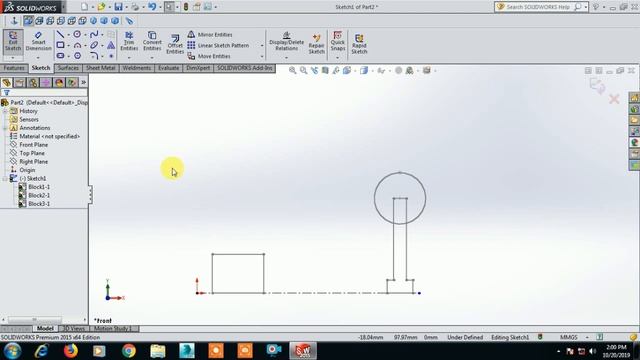Toggle Rapid Sketch mode

pyautogui.click(x=359, y=44)
